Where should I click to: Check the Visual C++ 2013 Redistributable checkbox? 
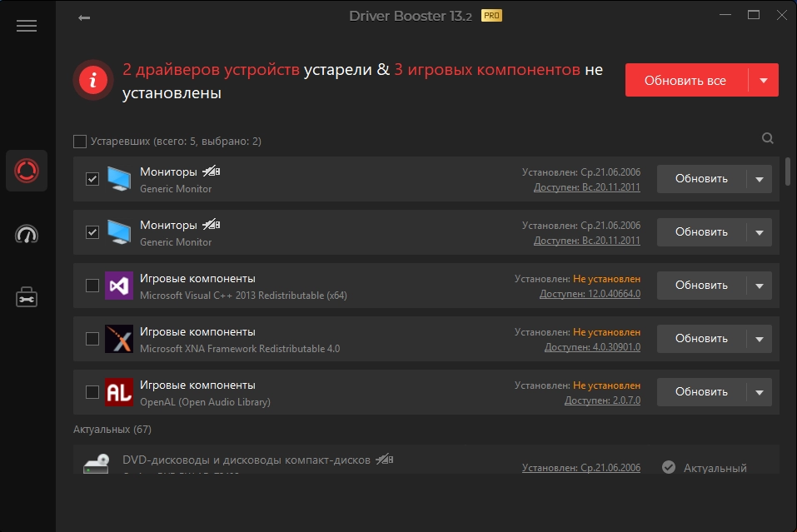(x=92, y=286)
